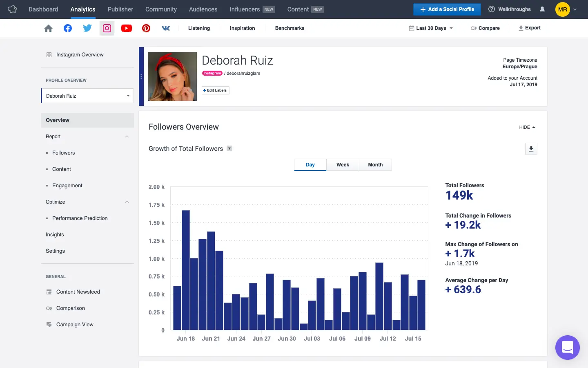Collapse the Report section in sidebar
The height and width of the screenshot is (368, 588).
click(127, 137)
